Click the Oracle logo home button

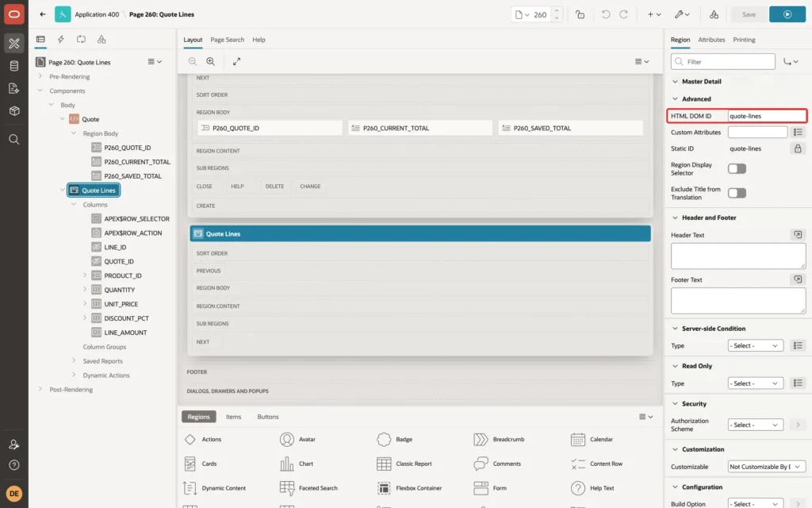coord(14,14)
